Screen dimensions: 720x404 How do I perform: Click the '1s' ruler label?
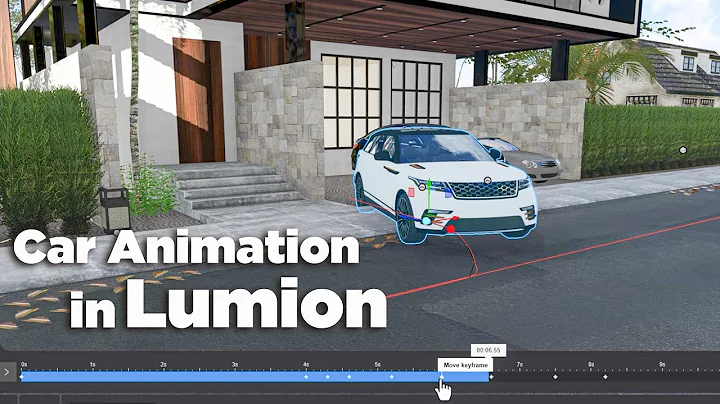click(x=92, y=365)
